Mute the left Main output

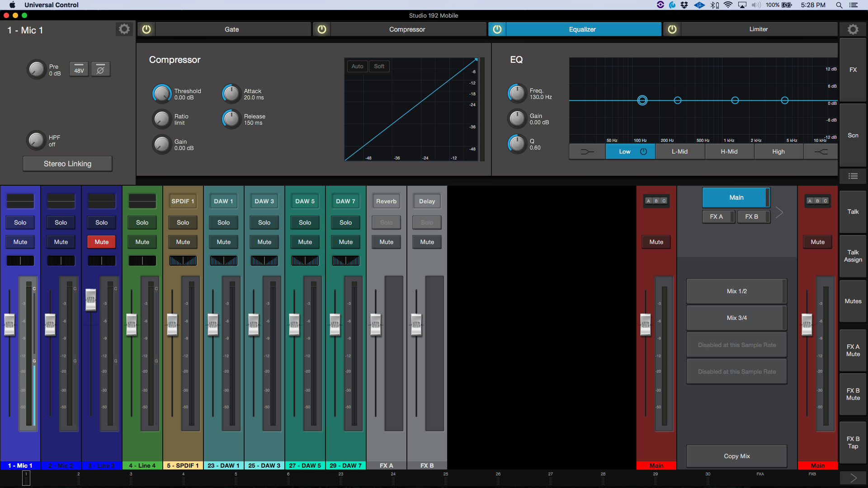(656, 242)
